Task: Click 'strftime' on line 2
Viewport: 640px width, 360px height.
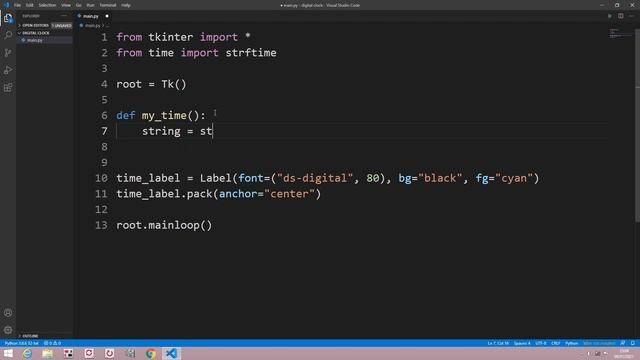Action: point(251,53)
